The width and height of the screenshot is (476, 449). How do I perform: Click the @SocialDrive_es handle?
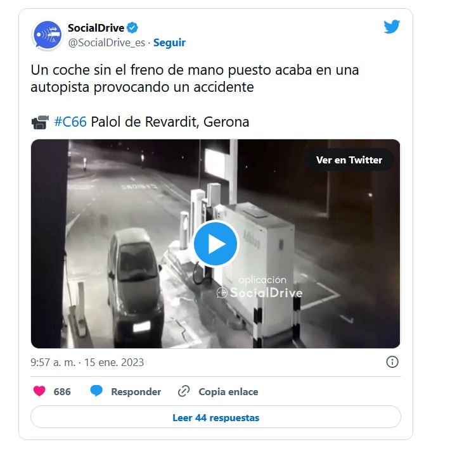[106, 43]
